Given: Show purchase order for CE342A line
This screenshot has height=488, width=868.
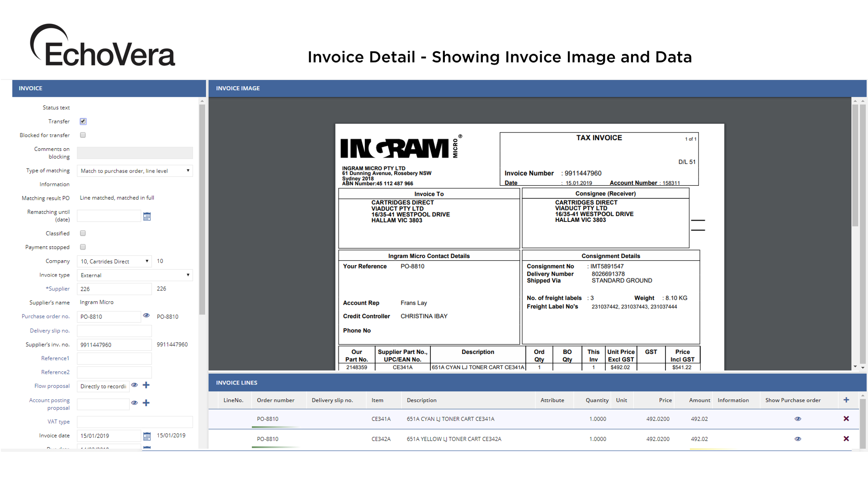Looking at the screenshot, I should coord(797,439).
